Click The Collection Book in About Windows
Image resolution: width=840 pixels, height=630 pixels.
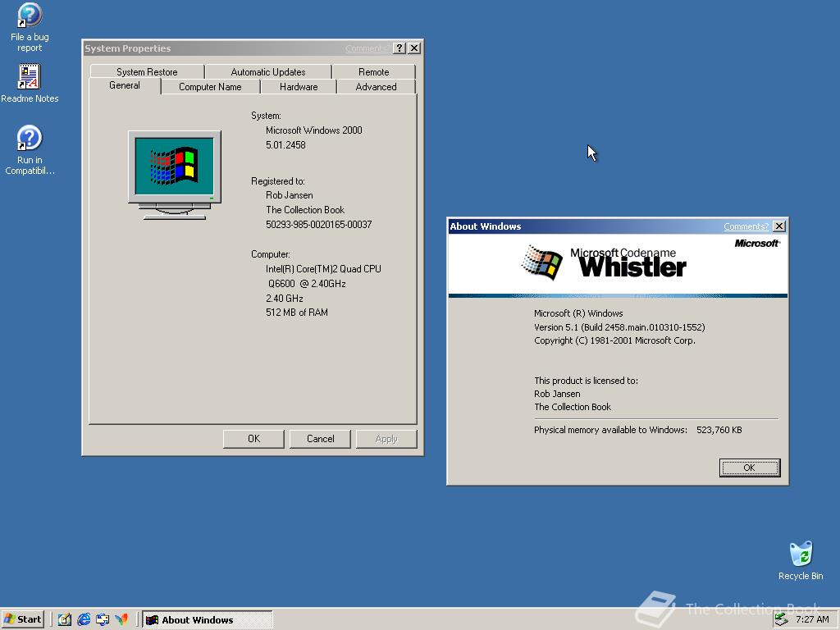(572, 407)
